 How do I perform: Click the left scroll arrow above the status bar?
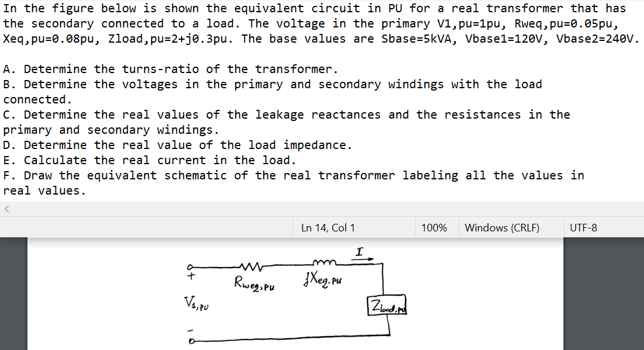[6, 209]
